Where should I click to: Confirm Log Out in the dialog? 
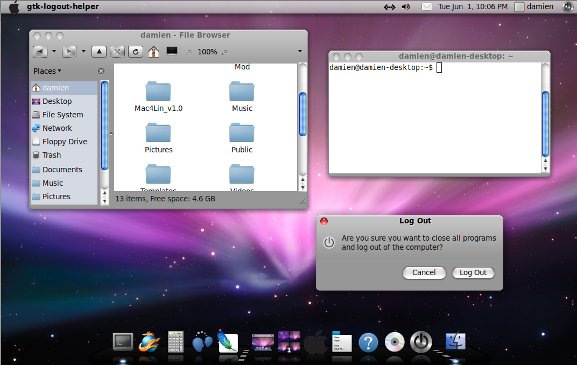[473, 273]
